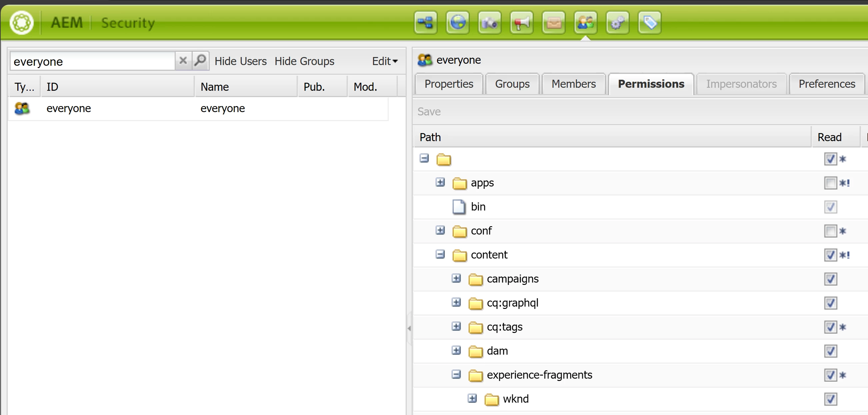Open the Inbox icon in header

[x=553, y=23]
